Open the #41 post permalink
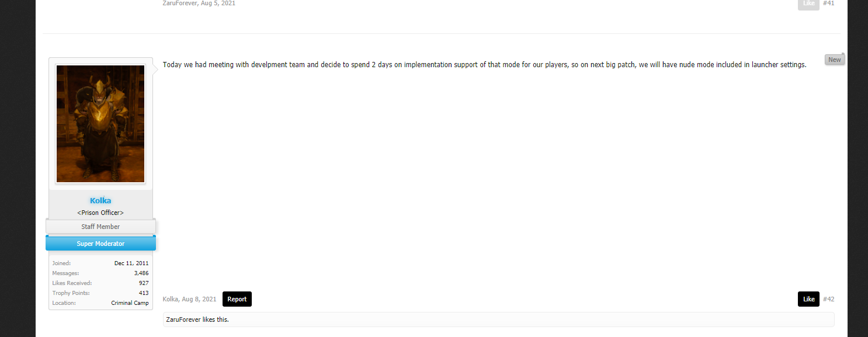 point(829,3)
